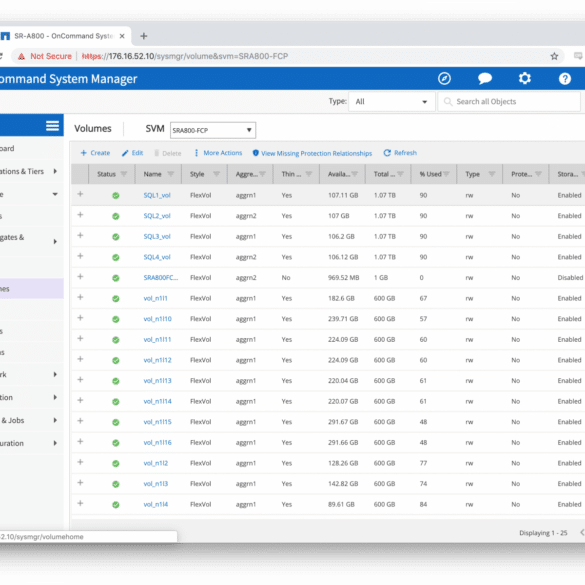Refresh the volumes list

point(400,153)
